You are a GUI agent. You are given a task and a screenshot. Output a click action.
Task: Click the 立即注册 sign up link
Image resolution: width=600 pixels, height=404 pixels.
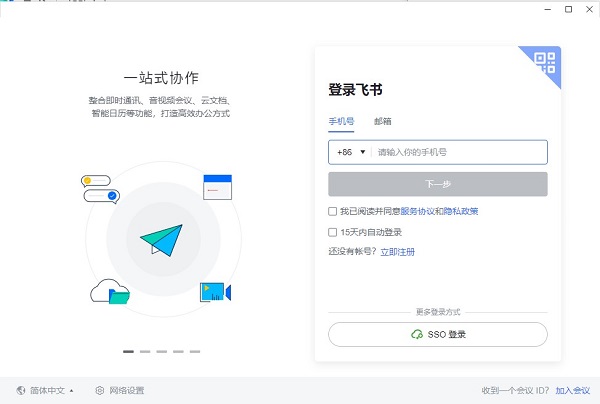click(397, 251)
